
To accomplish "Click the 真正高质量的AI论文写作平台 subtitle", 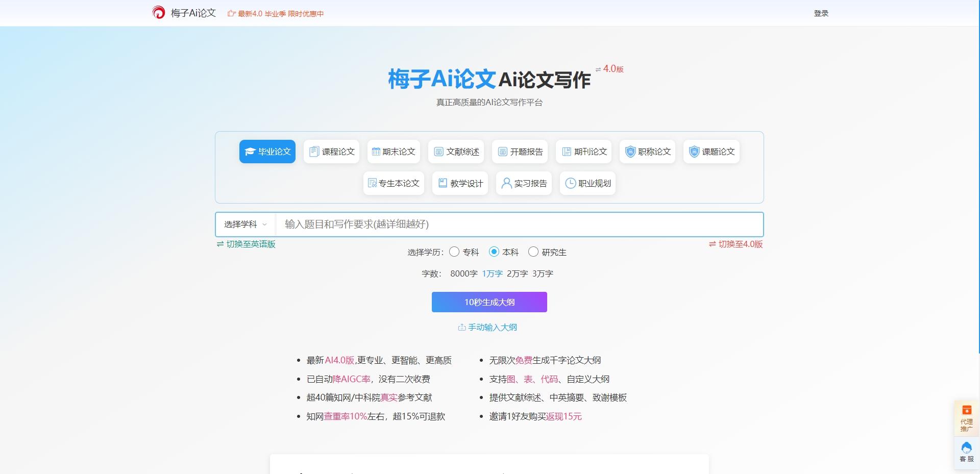I will tap(489, 102).
